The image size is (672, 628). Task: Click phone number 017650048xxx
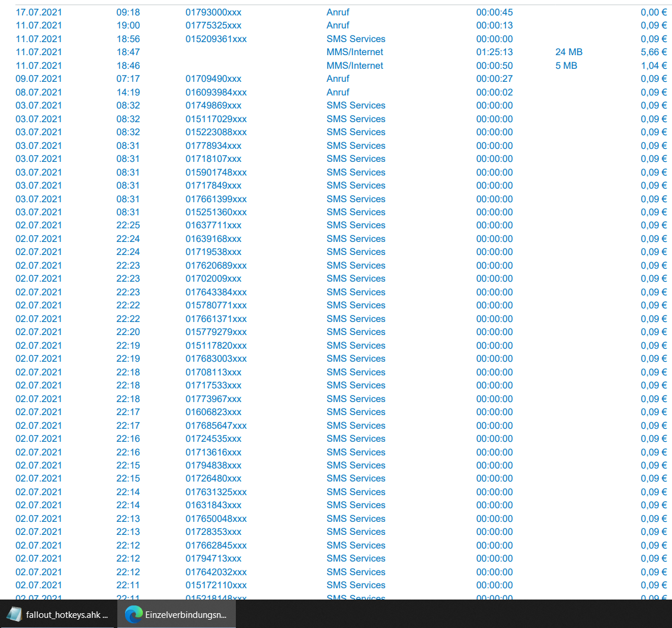tap(216, 518)
